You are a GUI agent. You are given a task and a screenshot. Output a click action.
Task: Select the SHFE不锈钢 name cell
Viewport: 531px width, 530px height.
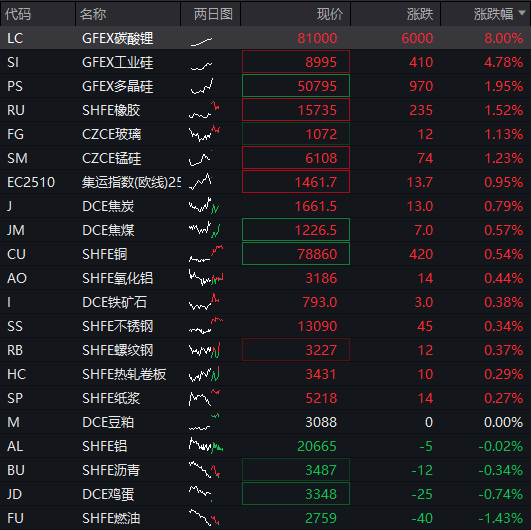pyautogui.click(x=118, y=326)
